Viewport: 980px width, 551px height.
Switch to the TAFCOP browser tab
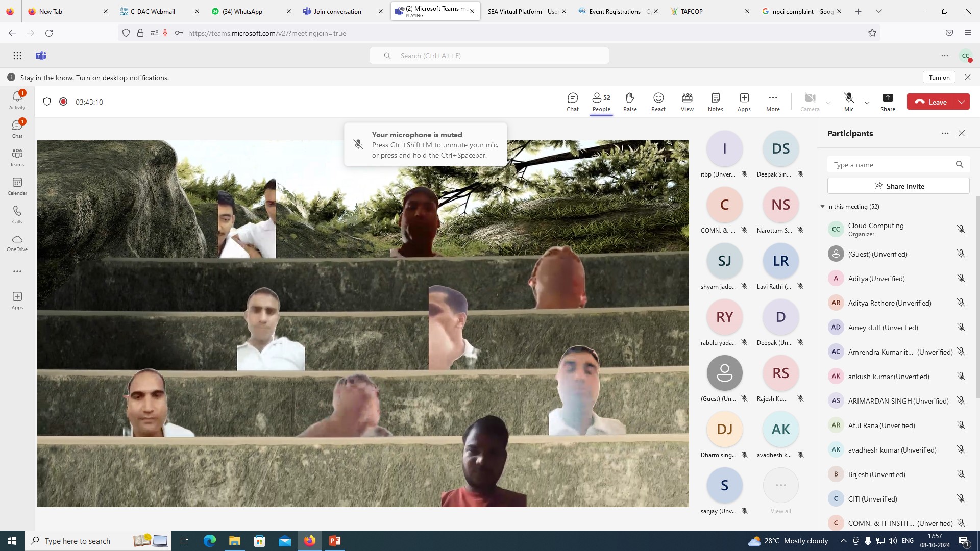pyautogui.click(x=692, y=11)
